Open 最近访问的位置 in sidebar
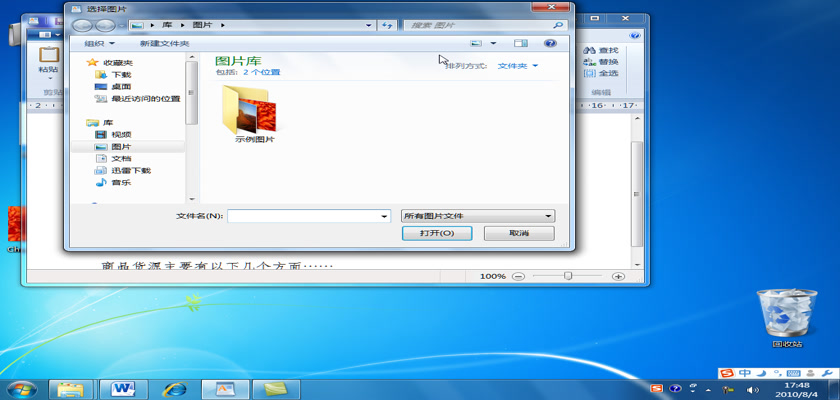Image resolution: width=840 pixels, height=400 pixels. (144, 99)
